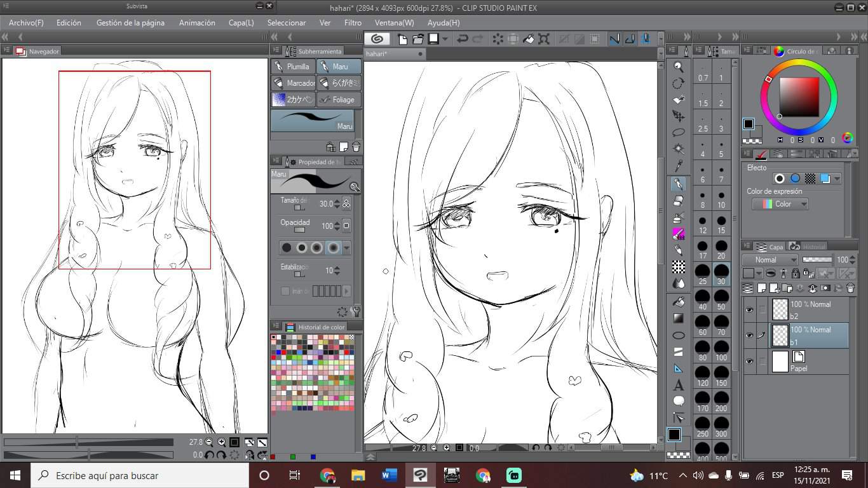The height and width of the screenshot is (488, 868).
Task: Expand anti-aliasing options arrow
Action: [x=346, y=248]
